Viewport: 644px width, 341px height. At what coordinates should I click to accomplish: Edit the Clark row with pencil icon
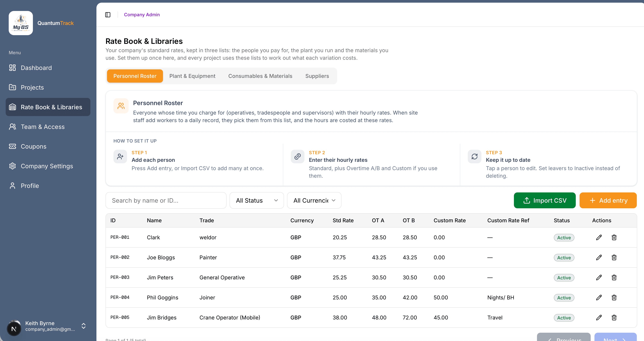(x=599, y=237)
